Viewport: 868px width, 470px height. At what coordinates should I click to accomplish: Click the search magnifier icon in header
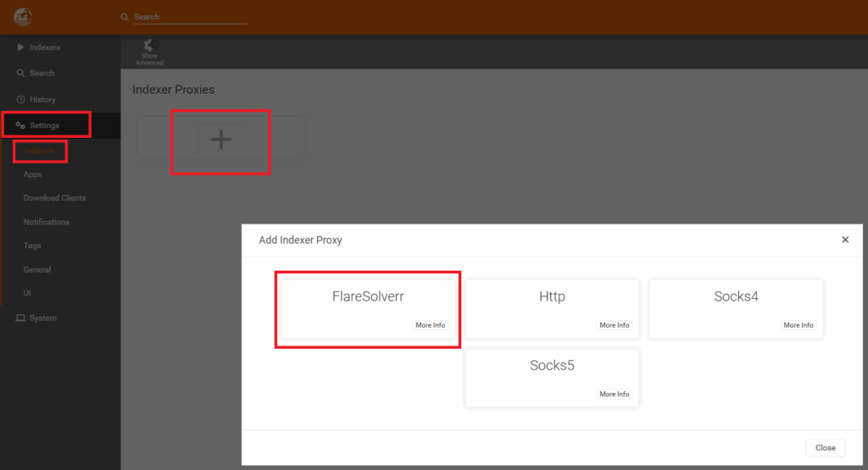(x=125, y=17)
